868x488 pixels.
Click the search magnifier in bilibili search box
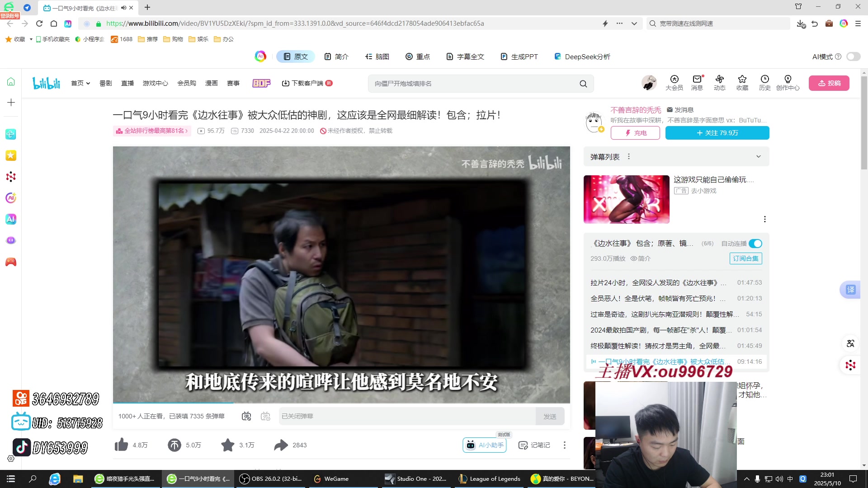pos(583,84)
